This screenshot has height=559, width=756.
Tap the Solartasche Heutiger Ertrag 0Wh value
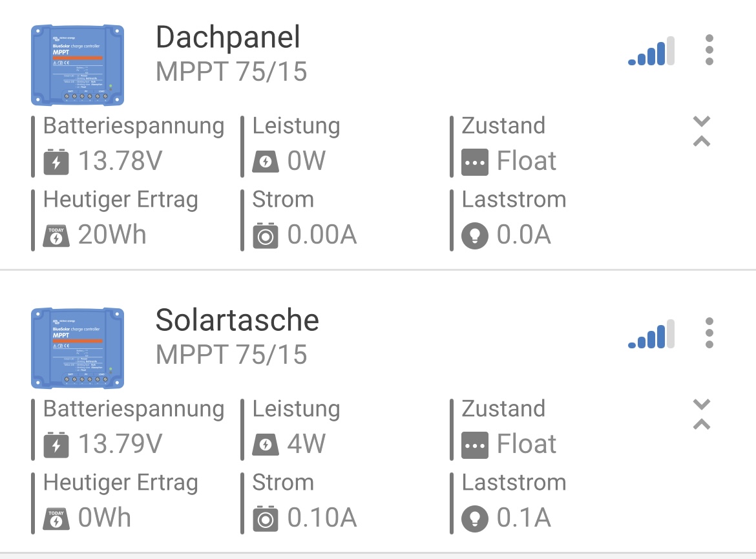[x=104, y=518]
